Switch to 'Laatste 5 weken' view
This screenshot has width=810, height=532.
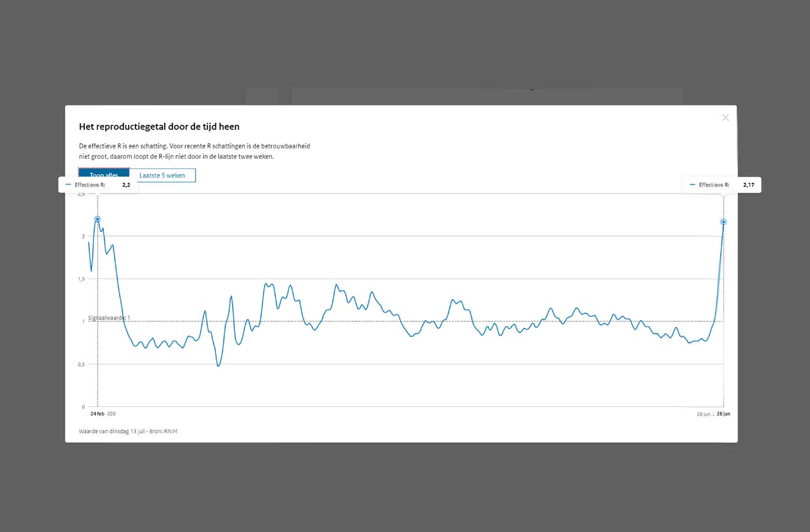(162, 176)
